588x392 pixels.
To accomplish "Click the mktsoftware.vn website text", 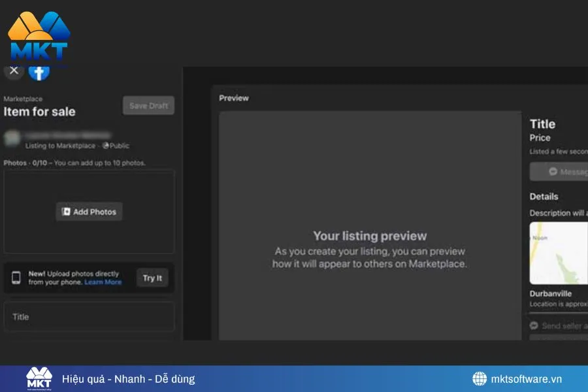I will [x=528, y=379].
